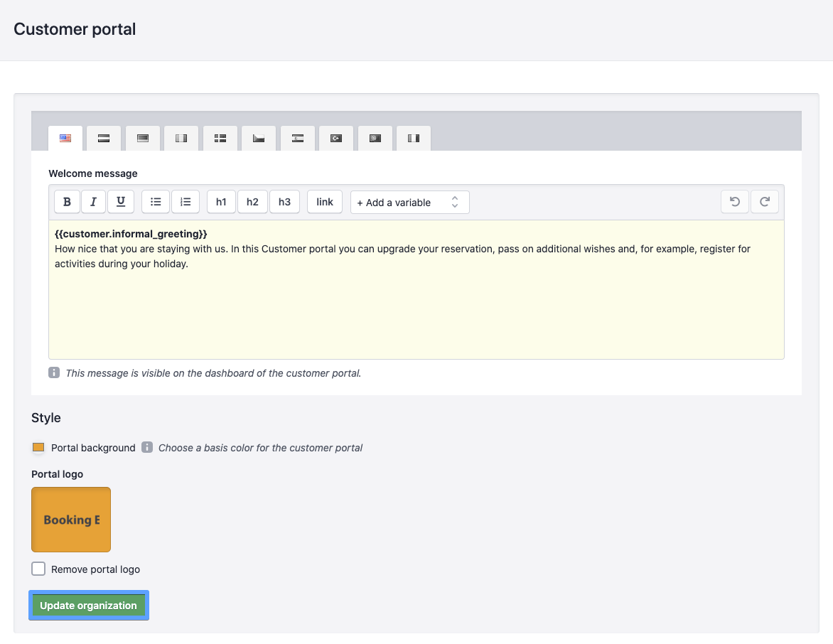The width and height of the screenshot is (833, 644).
Task: Click the {{customer.informal_greeting}} variable text
Action: pos(131,234)
